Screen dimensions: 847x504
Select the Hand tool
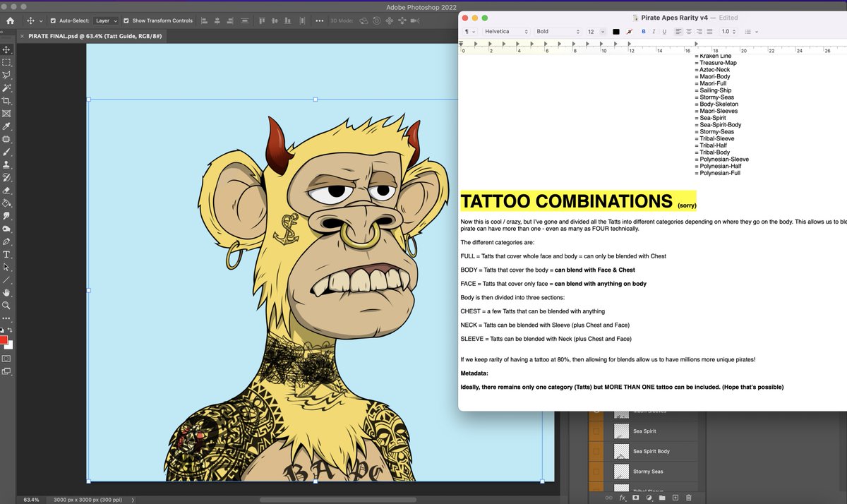[7, 292]
